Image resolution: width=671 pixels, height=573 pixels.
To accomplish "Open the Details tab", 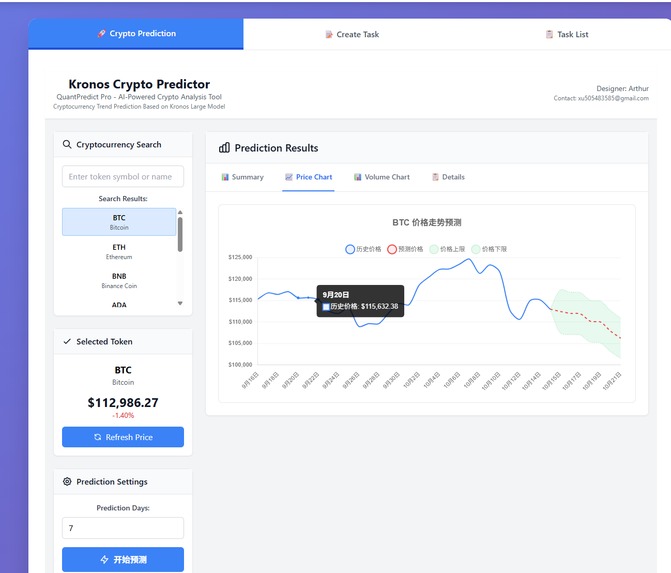I will tap(448, 177).
